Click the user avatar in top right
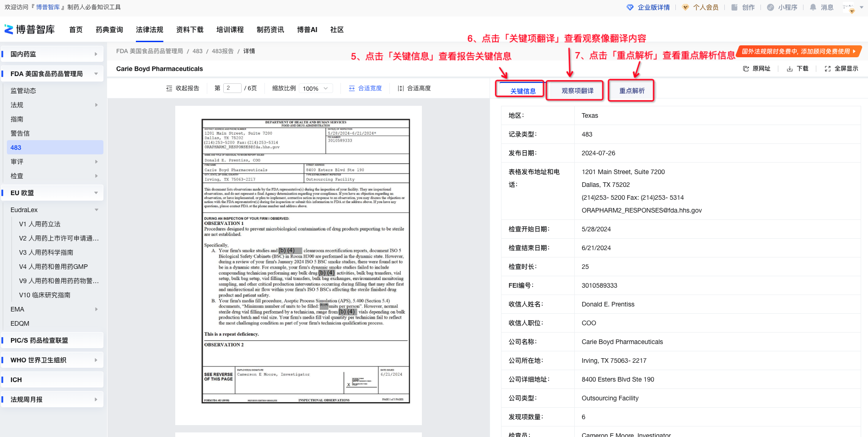This screenshot has height=437, width=868. point(849,8)
